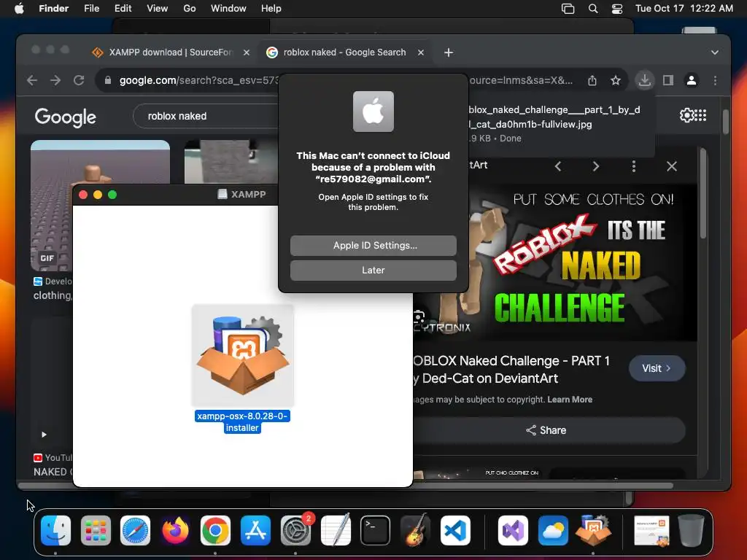Show next image in preview panel
The height and width of the screenshot is (560, 747).
point(595,166)
